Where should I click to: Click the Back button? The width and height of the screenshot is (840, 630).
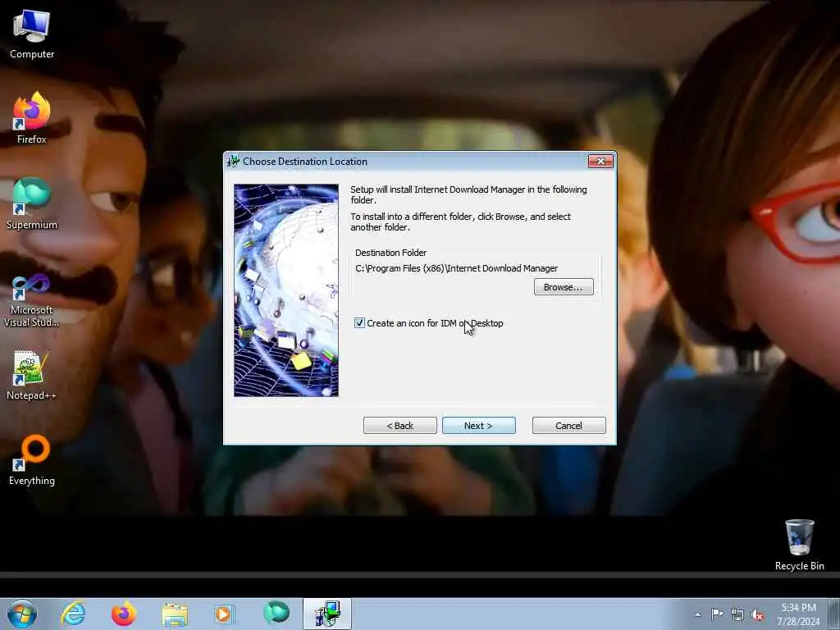400,426
